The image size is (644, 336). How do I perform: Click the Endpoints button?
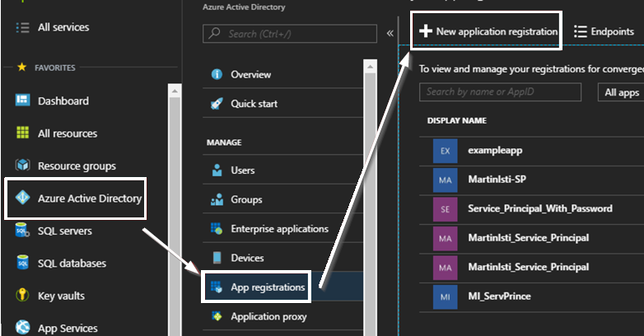604,31
